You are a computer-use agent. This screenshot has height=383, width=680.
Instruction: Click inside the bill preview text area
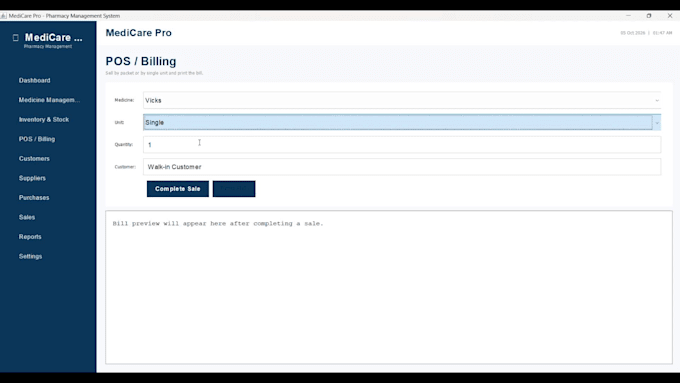point(389,287)
